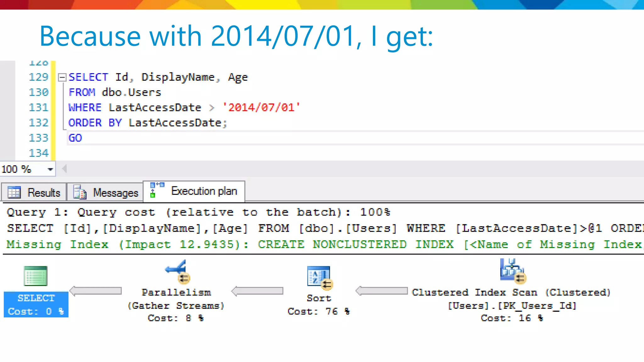Click the scroll-left arrow beside zoom

(64, 169)
